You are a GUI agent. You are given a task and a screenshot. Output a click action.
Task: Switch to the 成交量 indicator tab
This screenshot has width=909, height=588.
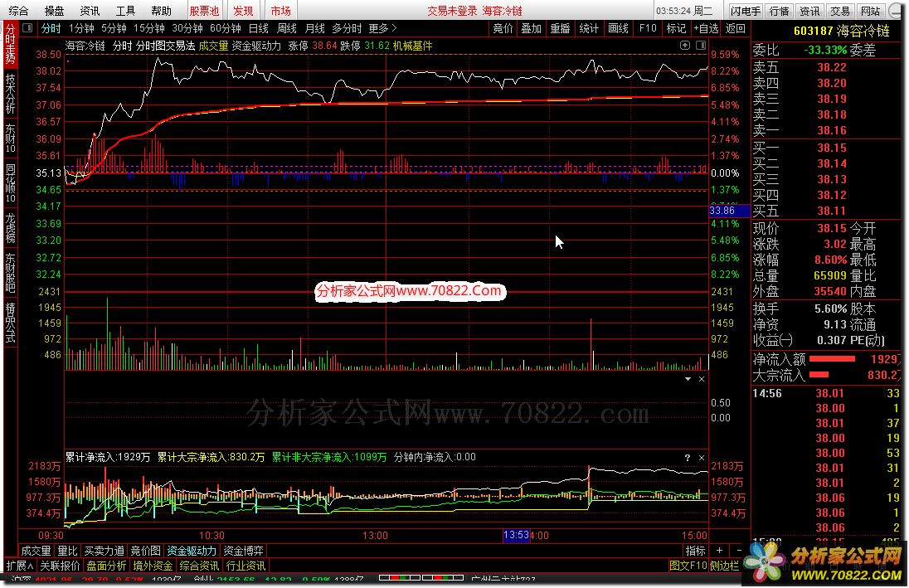coord(36,551)
